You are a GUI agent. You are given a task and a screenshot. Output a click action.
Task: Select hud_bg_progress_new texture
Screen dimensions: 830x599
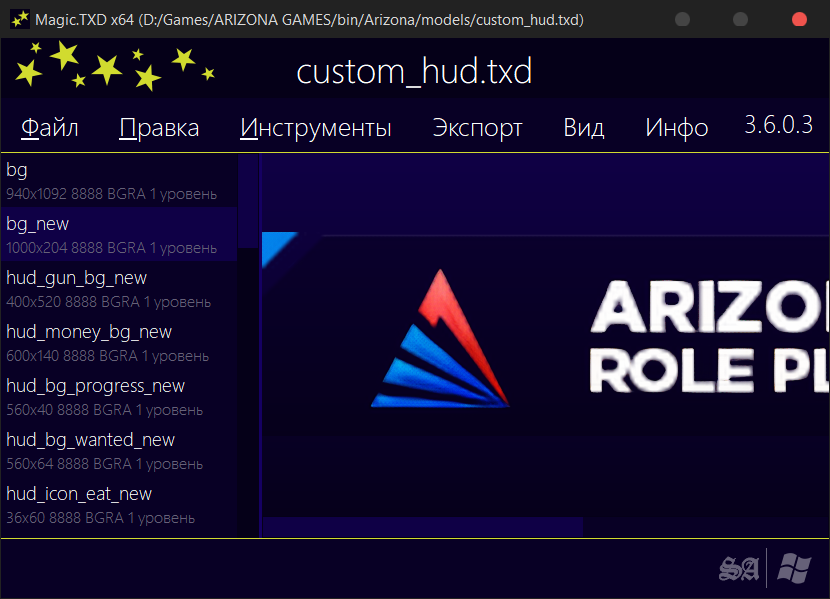click(119, 396)
